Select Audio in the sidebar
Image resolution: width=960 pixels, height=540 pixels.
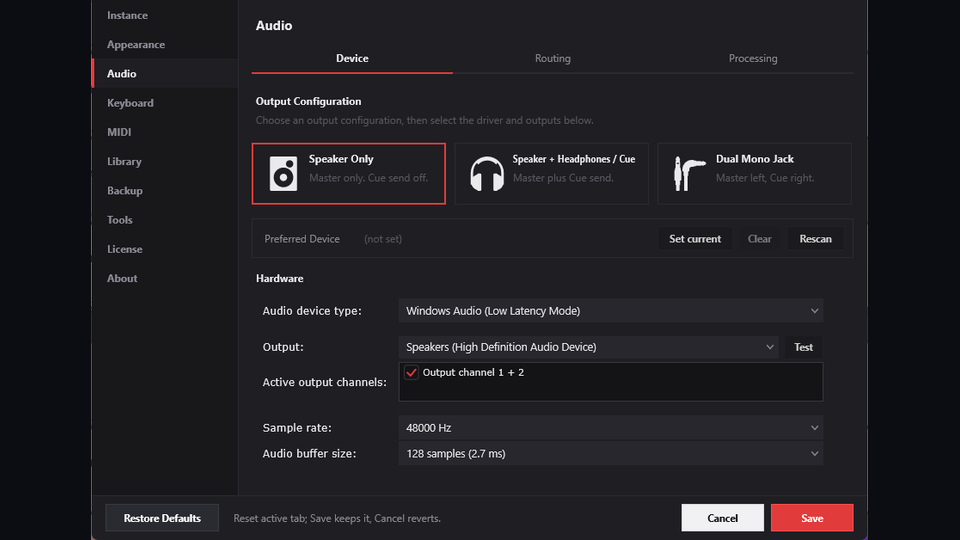tap(165, 73)
